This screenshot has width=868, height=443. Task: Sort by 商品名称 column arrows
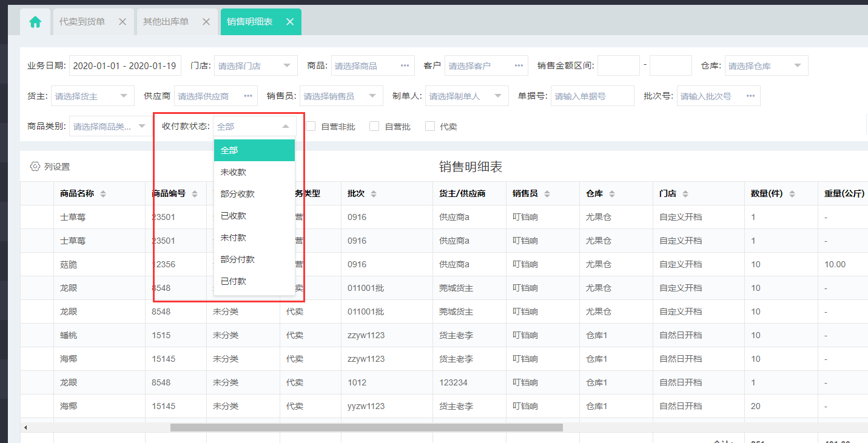pos(103,194)
